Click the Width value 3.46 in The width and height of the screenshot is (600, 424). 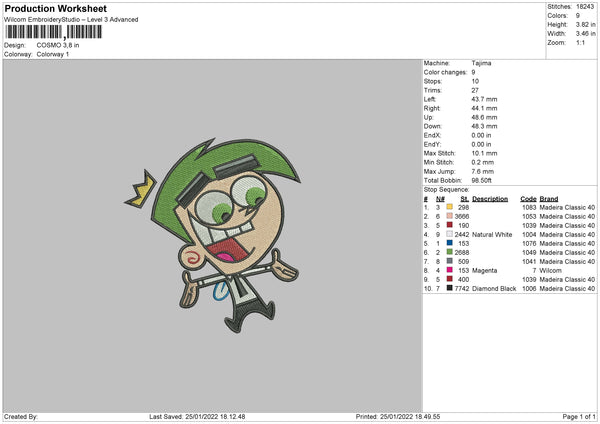tap(585, 34)
